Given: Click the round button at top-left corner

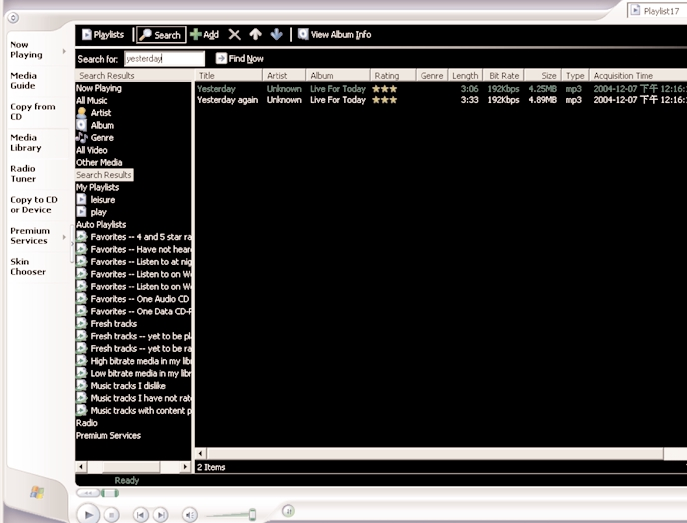Looking at the screenshot, I should pyautogui.click(x=13, y=18).
